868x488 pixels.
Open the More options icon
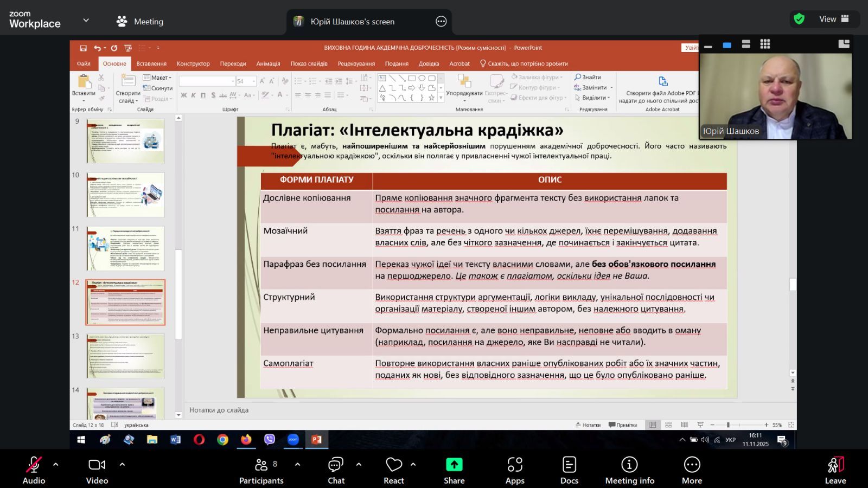point(692,465)
